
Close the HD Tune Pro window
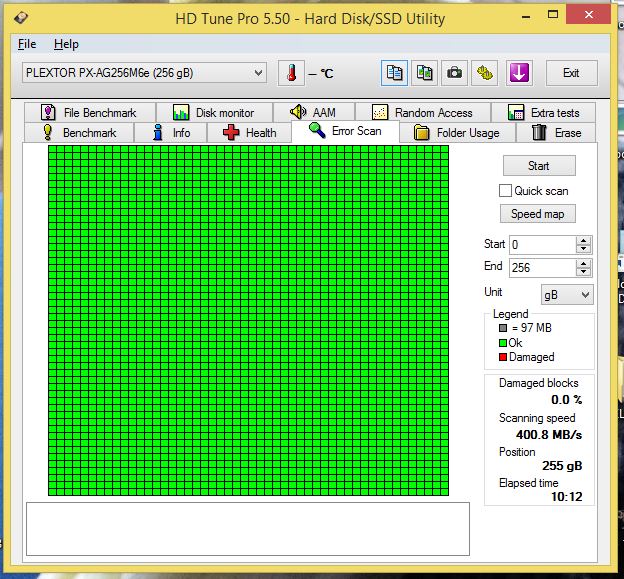pyautogui.click(x=589, y=15)
